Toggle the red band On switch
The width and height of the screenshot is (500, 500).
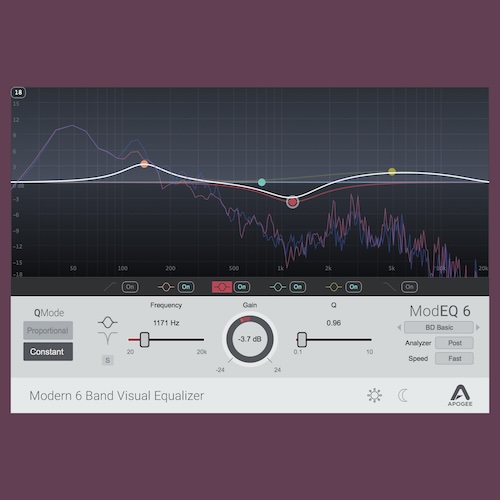click(x=242, y=287)
